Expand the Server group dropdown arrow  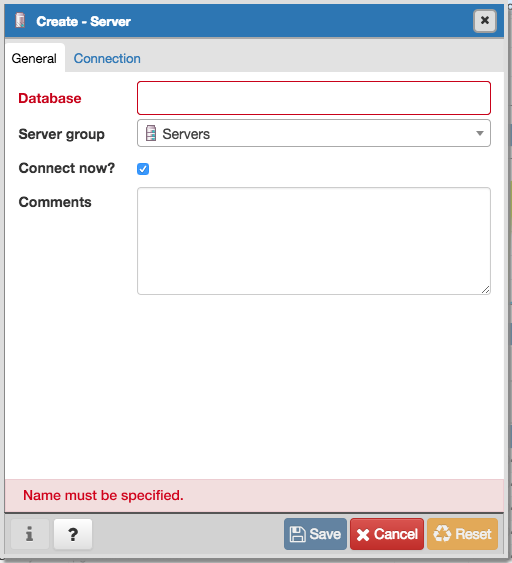coord(480,134)
